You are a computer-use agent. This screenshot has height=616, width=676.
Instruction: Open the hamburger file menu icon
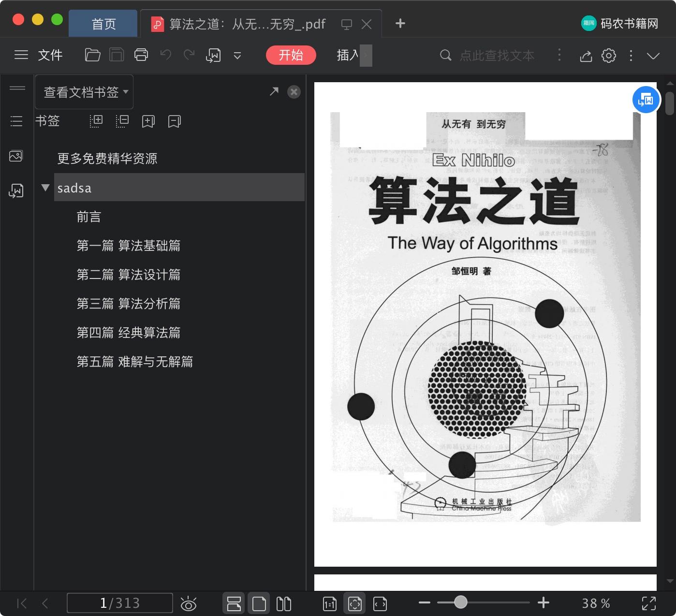pos(21,55)
